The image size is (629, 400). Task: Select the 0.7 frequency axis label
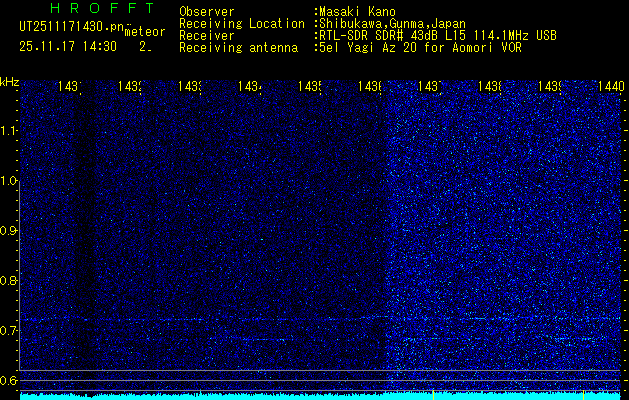point(9,331)
